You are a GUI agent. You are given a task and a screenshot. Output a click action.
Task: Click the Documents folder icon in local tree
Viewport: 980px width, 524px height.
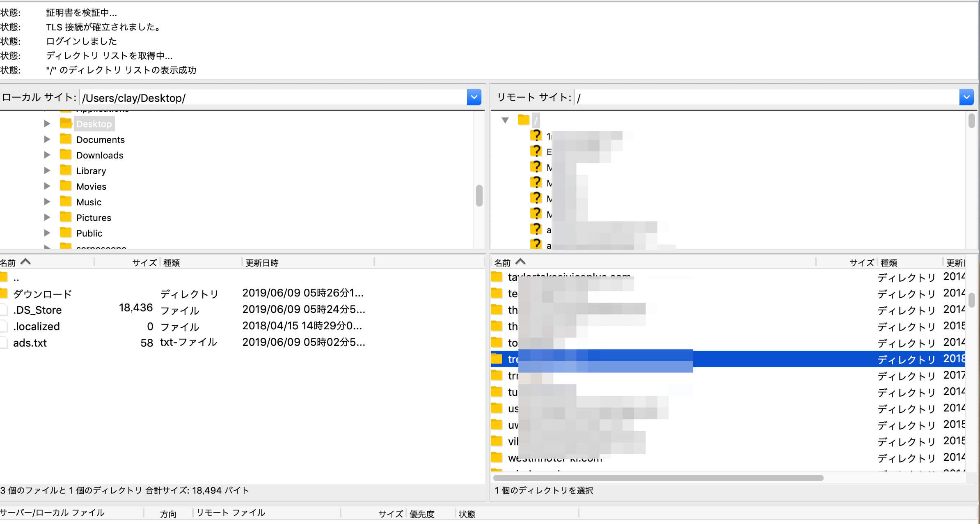tap(65, 139)
